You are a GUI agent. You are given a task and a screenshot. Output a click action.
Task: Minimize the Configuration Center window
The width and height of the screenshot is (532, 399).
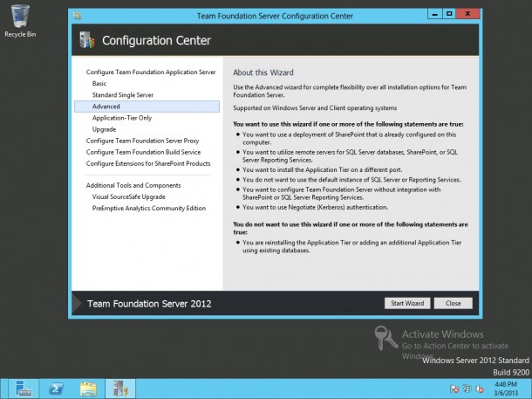pos(435,14)
